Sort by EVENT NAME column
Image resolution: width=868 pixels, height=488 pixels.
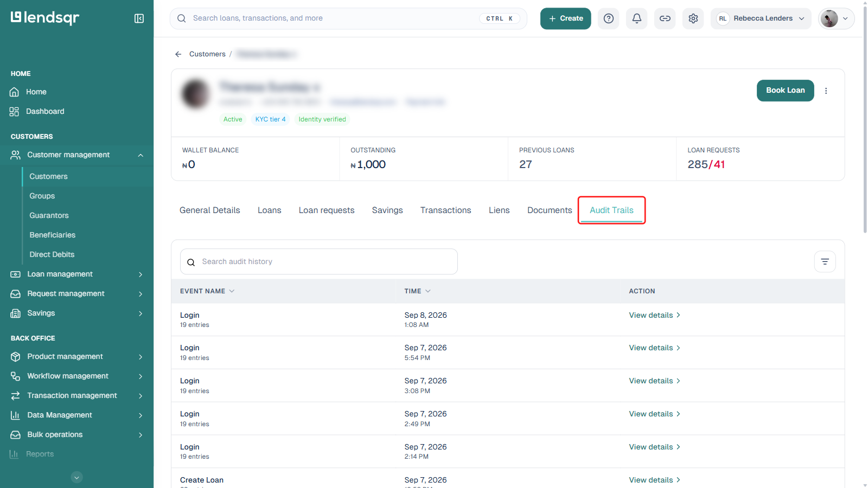click(x=207, y=291)
